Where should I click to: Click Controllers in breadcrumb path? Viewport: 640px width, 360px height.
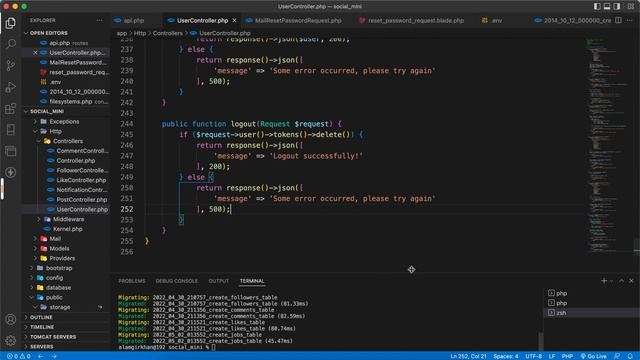[x=168, y=33]
